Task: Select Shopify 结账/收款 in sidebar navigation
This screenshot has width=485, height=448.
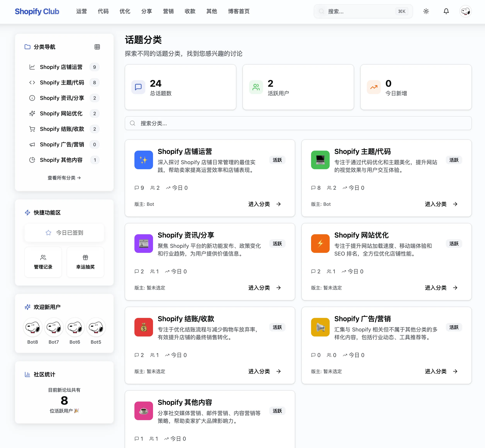Action: (x=62, y=129)
